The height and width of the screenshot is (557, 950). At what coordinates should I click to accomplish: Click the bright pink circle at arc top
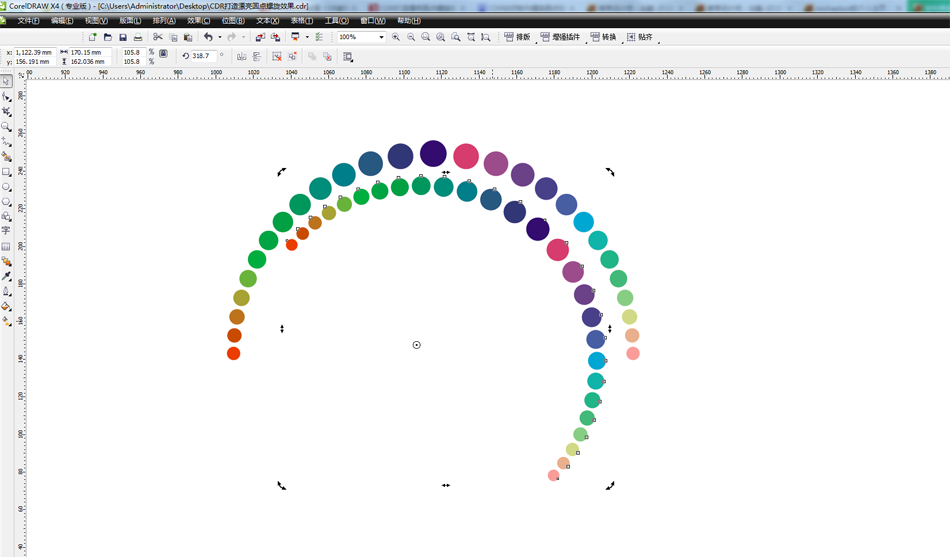466,156
